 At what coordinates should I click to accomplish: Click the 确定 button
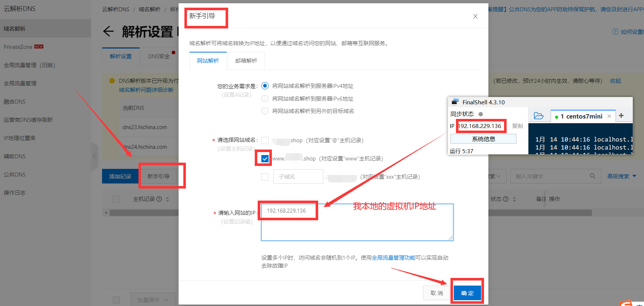point(467,293)
